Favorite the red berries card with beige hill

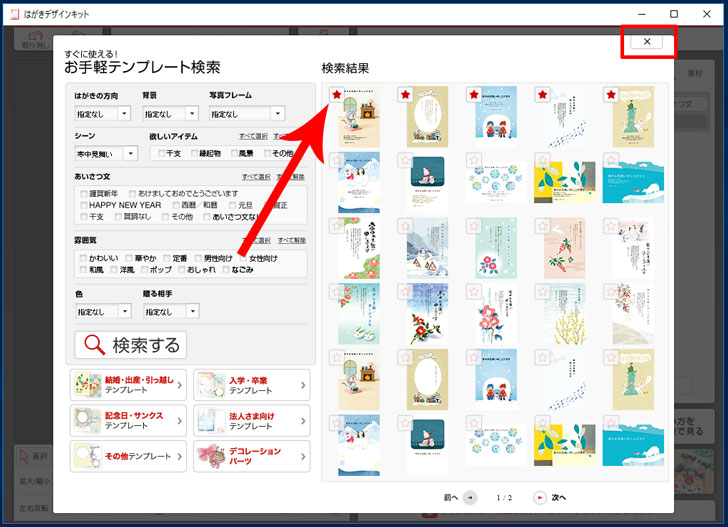click(x=611, y=292)
